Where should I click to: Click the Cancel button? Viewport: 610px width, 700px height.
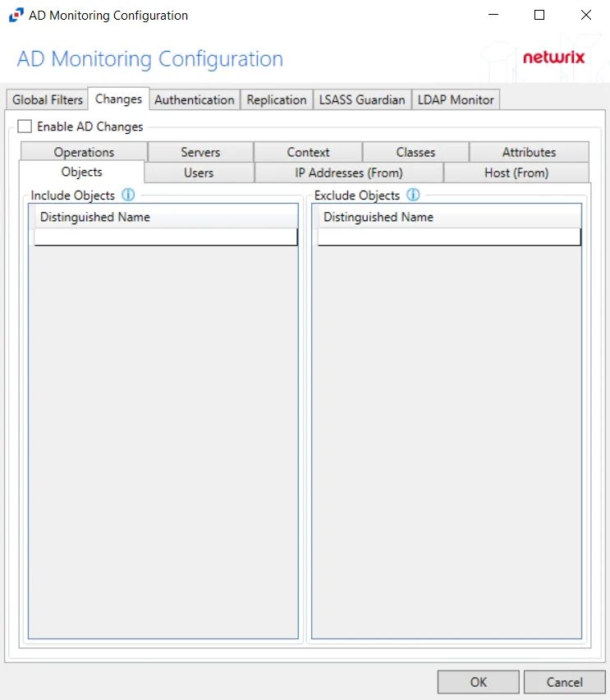[x=565, y=682]
